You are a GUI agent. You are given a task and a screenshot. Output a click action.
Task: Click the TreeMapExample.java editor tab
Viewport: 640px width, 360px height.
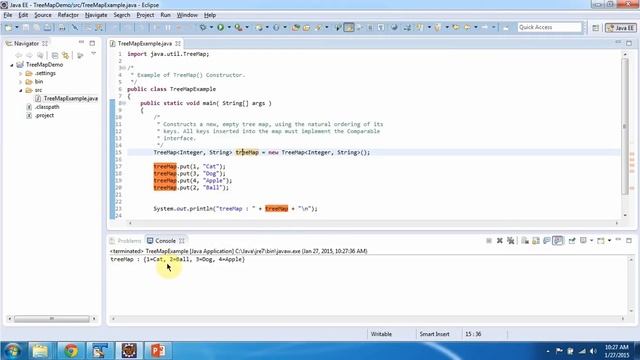144,43
